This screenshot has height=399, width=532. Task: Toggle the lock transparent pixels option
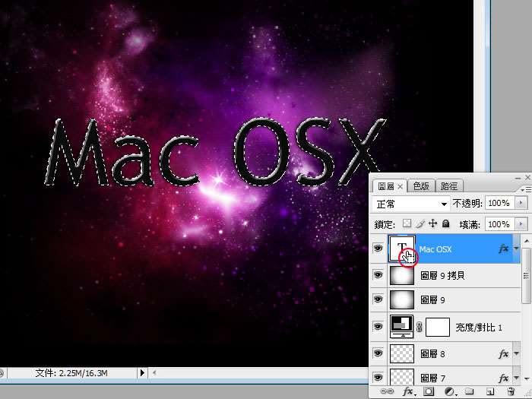[x=407, y=224]
